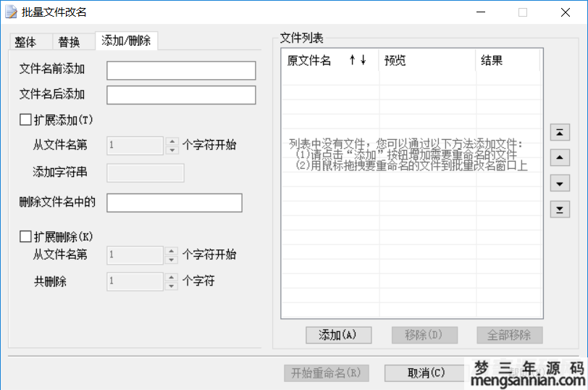Click the 移除(D) button

424,335
